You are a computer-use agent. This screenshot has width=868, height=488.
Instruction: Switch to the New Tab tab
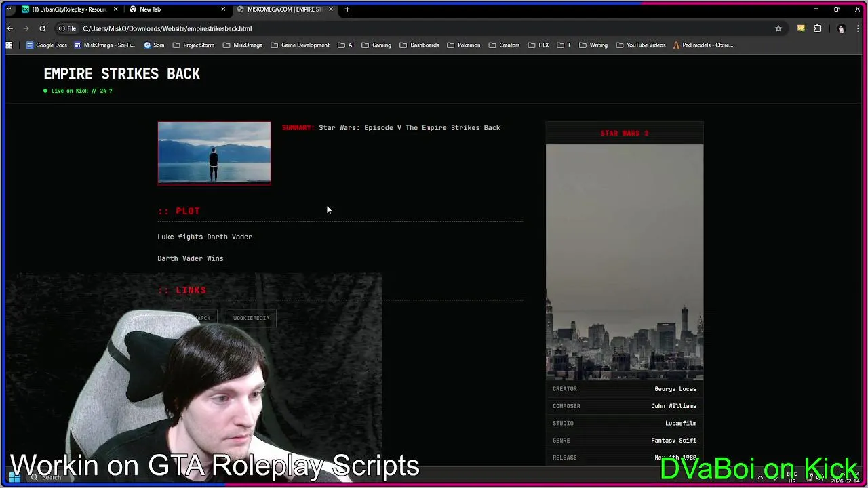178,9
